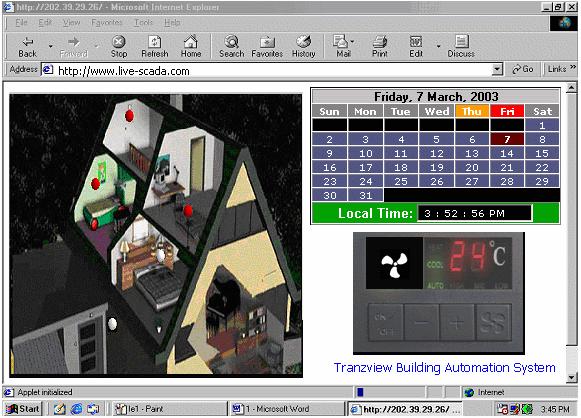Open the Mail button dropdown arrow
This screenshot has width=581, height=418.
pos(352,42)
